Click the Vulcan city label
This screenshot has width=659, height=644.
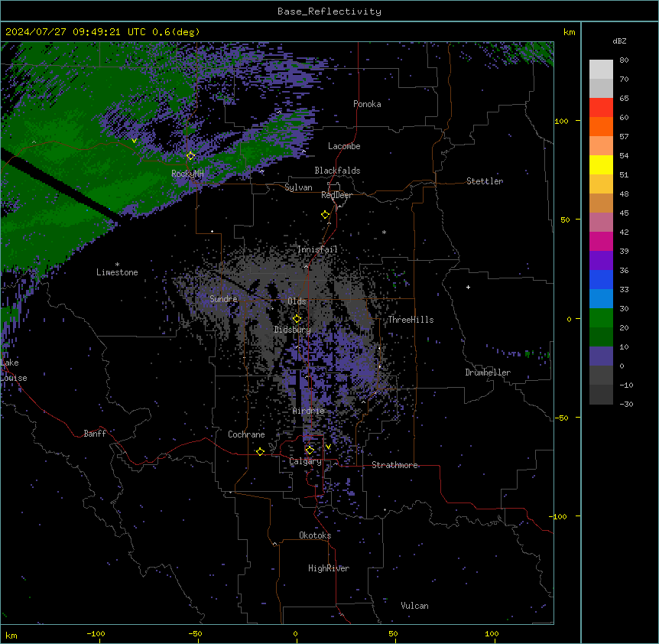[x=414, y=606]
